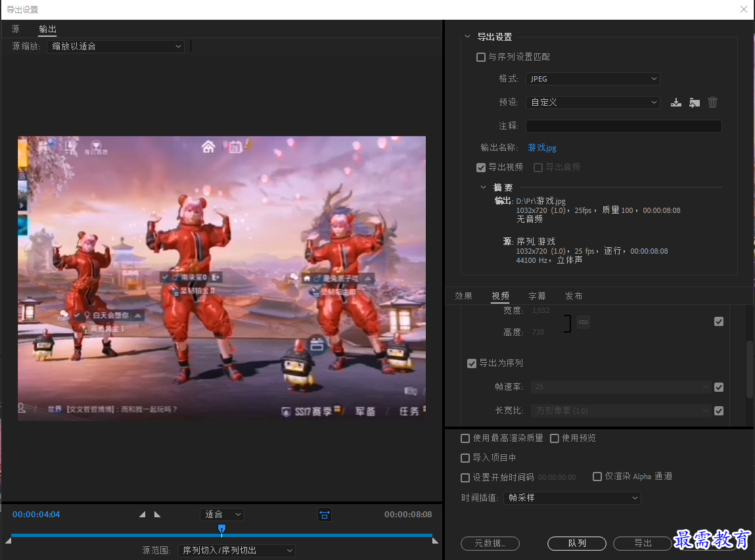The image size is (755, 560).
Task: Open the Preset dropdown showing 自定义
Action: coord(593,103)
